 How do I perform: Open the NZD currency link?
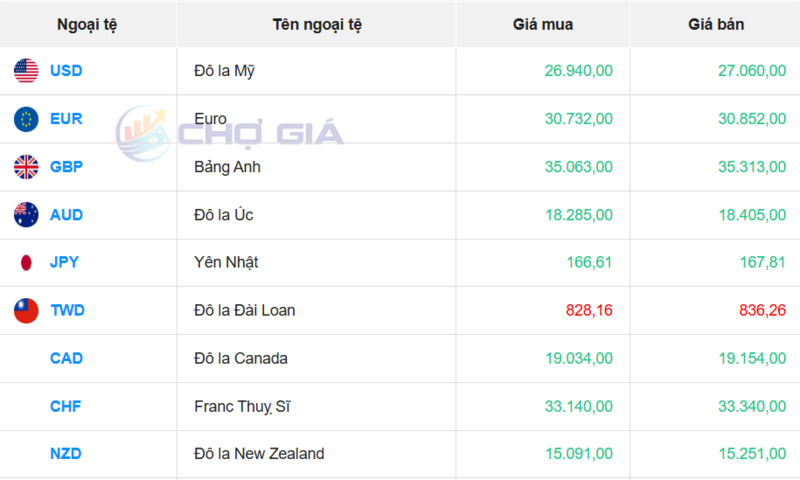[66, 454]
